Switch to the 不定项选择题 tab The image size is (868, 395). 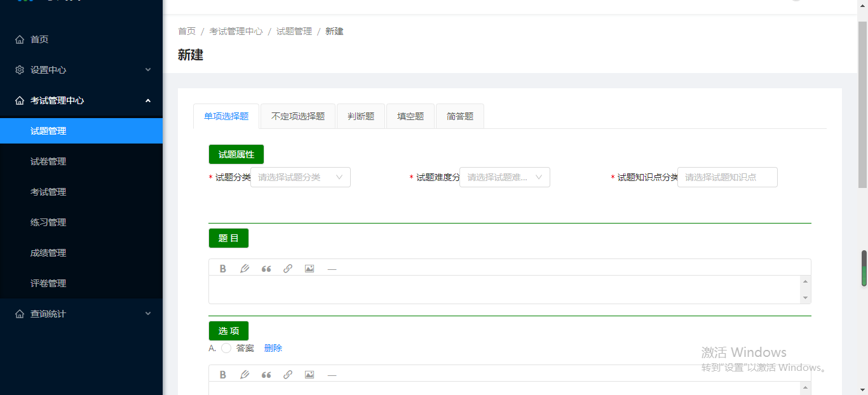point(298,116)
